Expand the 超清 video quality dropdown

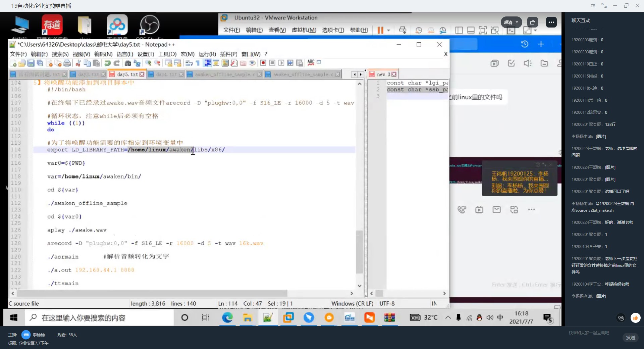pos(511,22)
